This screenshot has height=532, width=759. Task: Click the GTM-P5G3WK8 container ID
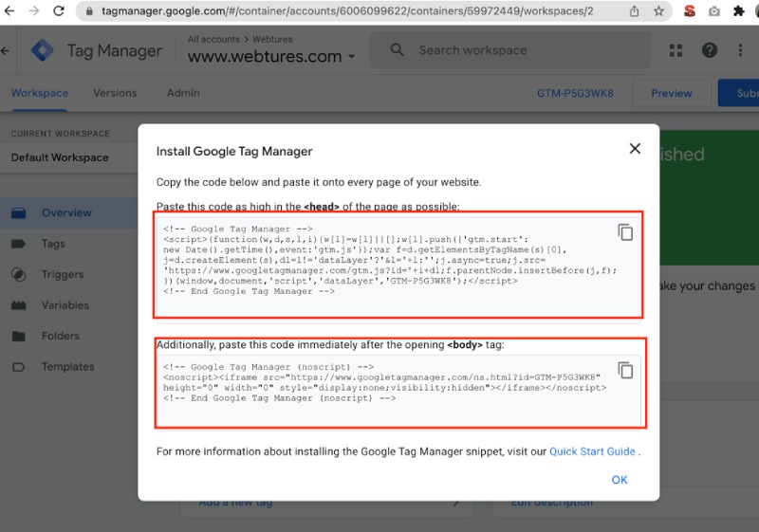(575, 93)
